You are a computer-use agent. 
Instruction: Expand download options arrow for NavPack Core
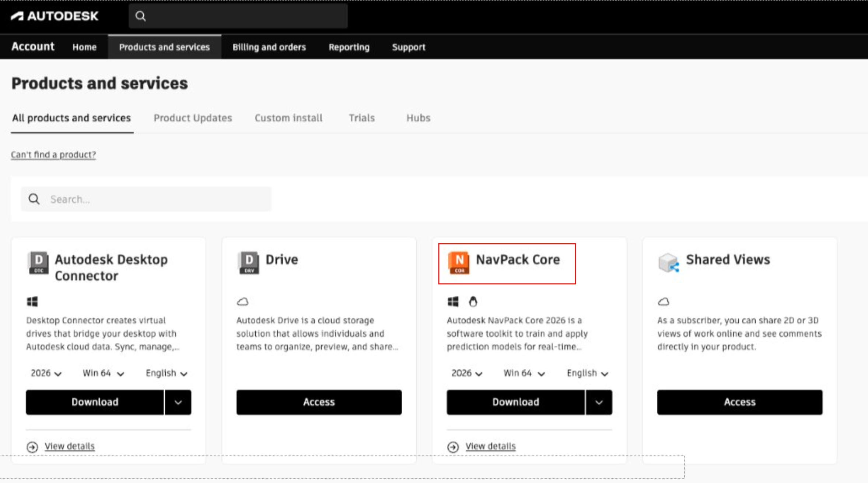point(599,402)
